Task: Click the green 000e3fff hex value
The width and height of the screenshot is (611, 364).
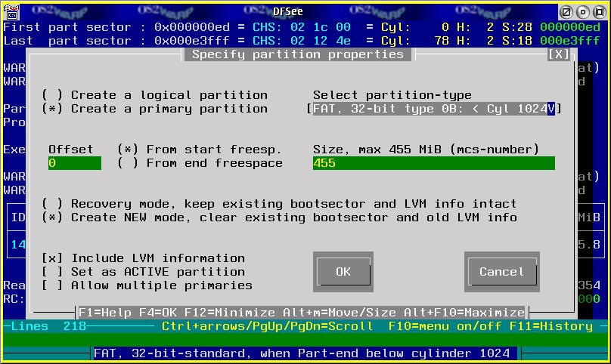Action: [x=570, y=41]
